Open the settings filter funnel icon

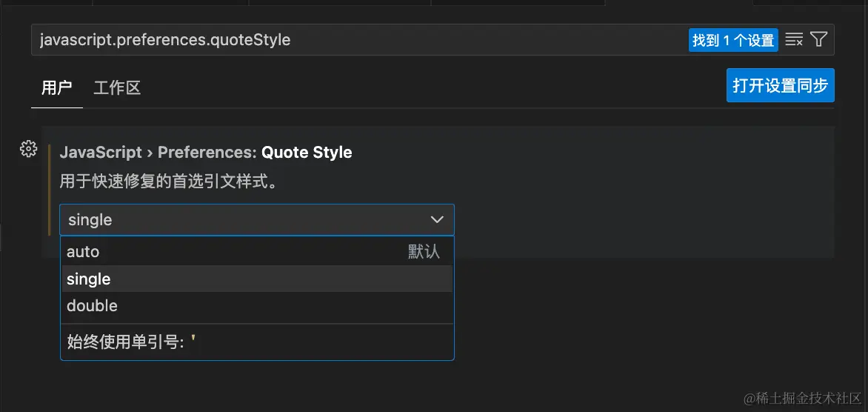click(x=818, y=40)
